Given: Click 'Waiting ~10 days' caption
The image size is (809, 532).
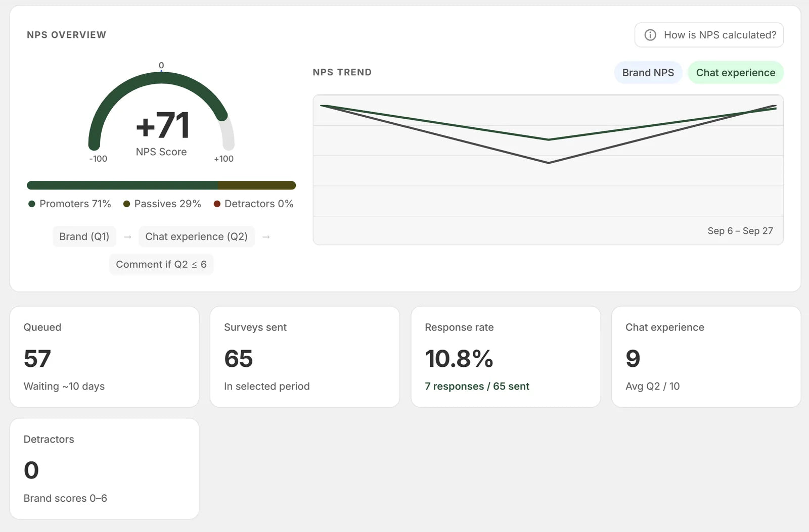Looking at the screenshot, I should tap(64, 386).
